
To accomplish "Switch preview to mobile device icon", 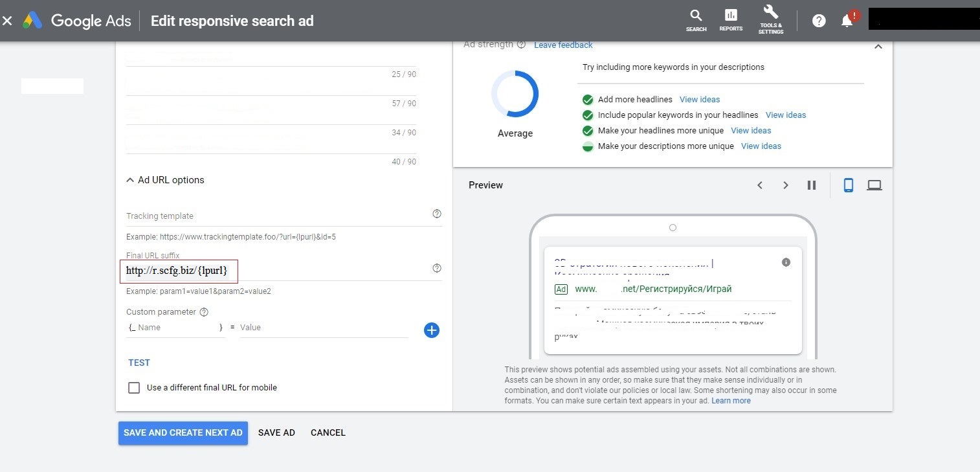I will pos(849,185).
